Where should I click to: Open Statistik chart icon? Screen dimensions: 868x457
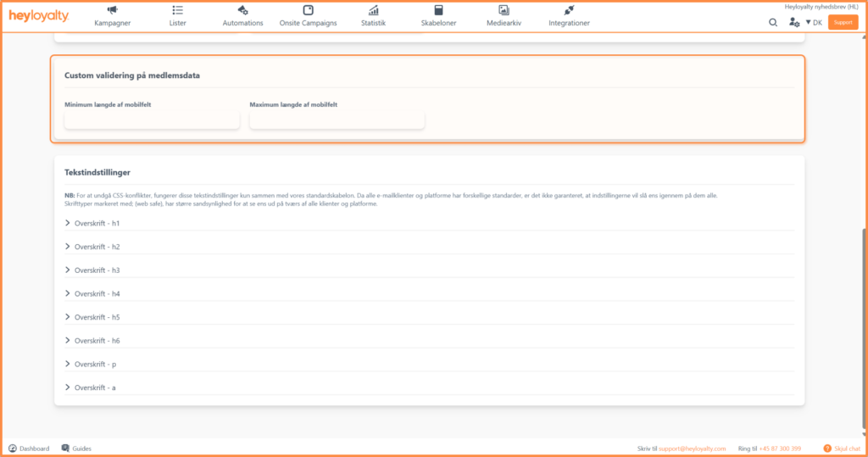click(x=373, y=10)
